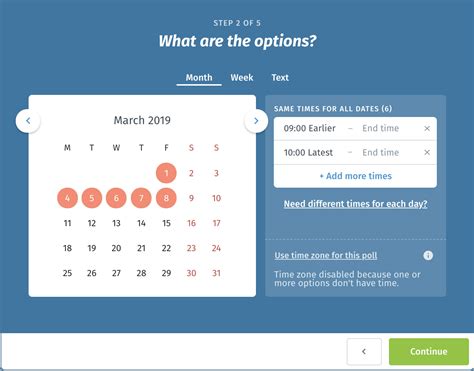Image resolution: width=474 pixels, height=371 pixels.
Task: Click the back arrow button beside Continue
Action: (364, 351)
